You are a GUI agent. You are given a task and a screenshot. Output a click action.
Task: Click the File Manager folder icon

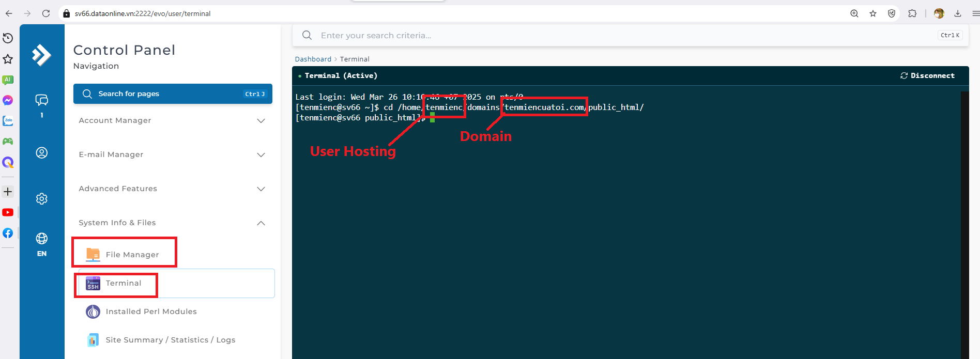click(x=93, y=255)
